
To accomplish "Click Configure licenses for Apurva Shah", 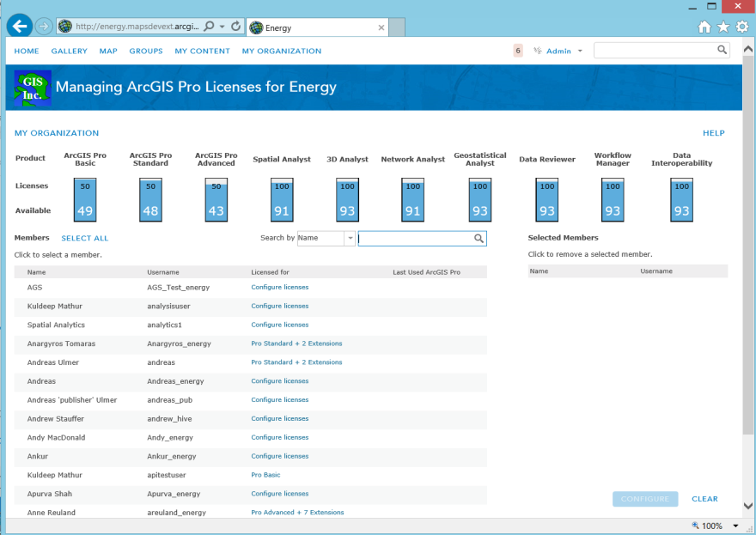I will [280, 494].
